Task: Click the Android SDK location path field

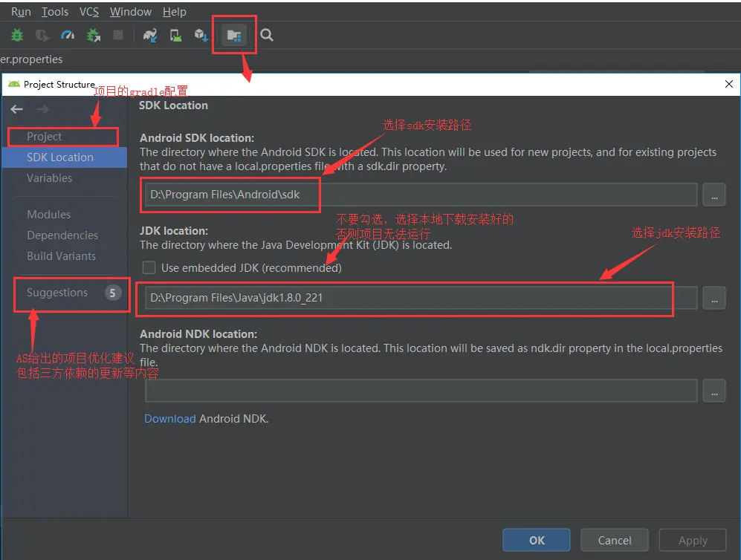Action: 421,195
